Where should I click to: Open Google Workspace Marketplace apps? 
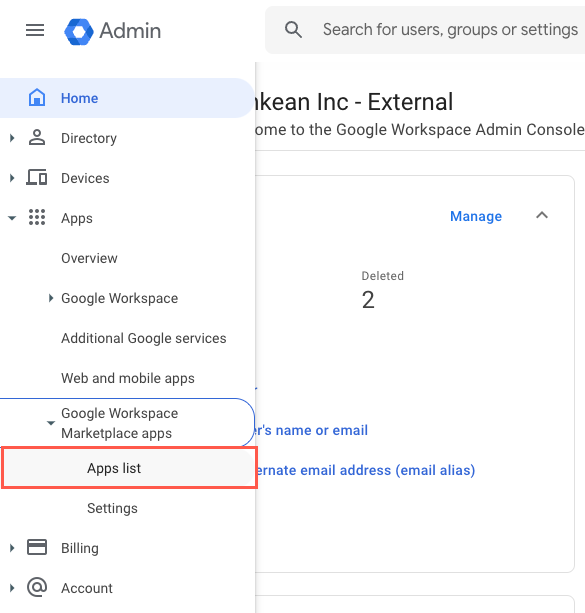[126, 423]
